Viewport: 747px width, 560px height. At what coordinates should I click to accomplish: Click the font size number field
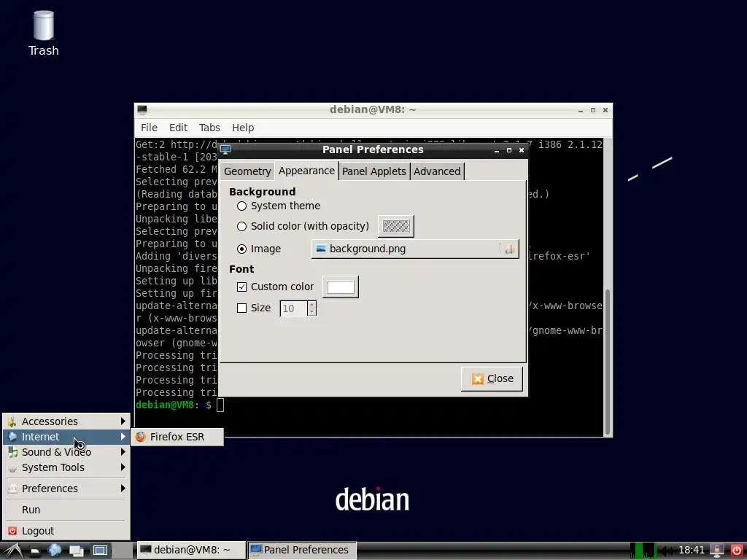point(294,308)
